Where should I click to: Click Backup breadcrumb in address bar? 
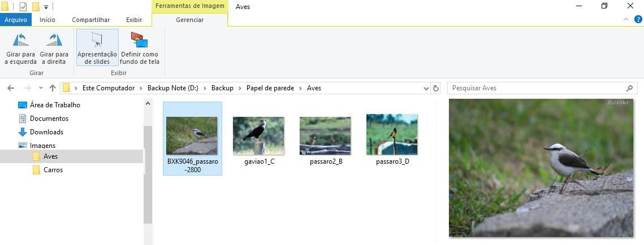pos(222,88)
